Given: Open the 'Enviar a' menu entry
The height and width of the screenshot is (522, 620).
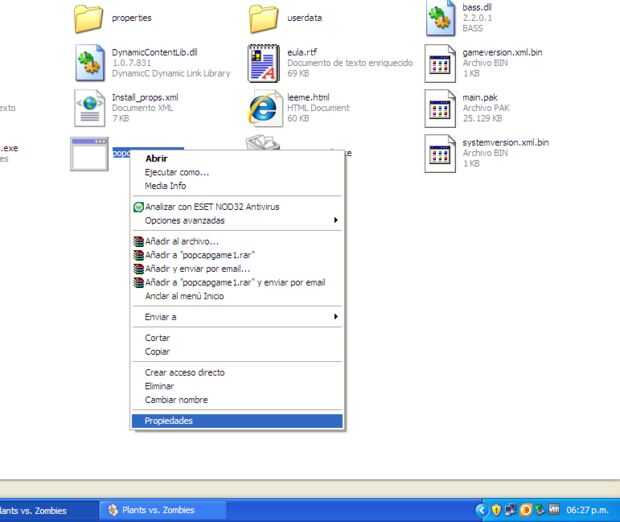Looking at the screenshot, I should [237, 317].
